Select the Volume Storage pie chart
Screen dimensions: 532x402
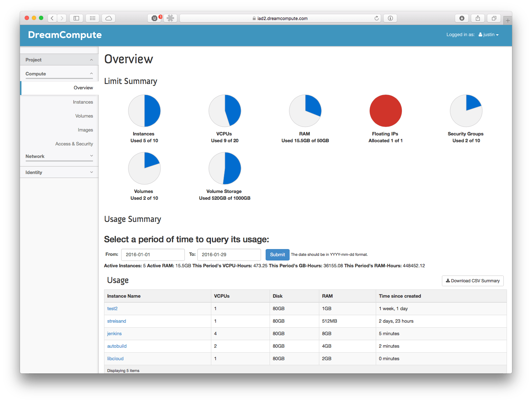pos(224,168)
